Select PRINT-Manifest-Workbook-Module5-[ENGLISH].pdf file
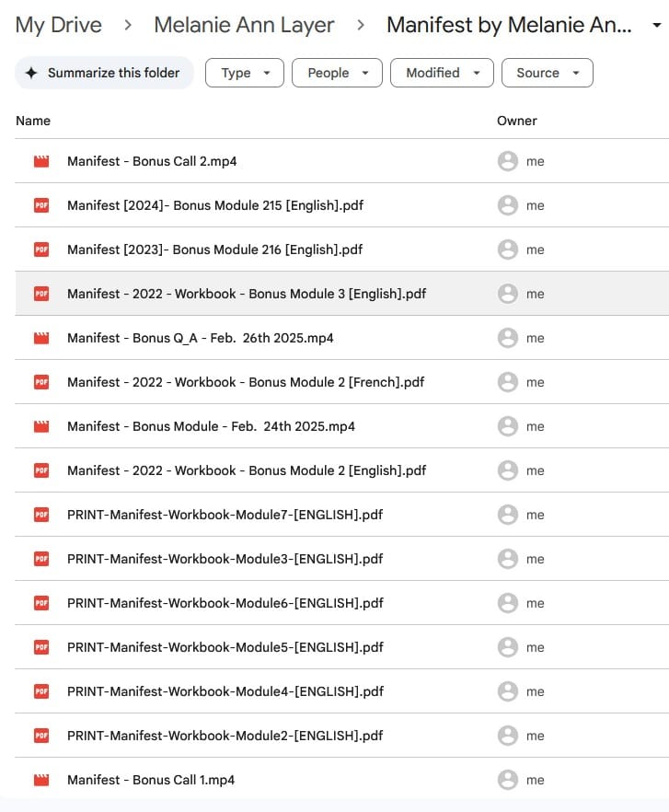Image resolution: width=669 pixels, height=812 pixels. click(x=225, y=647)
